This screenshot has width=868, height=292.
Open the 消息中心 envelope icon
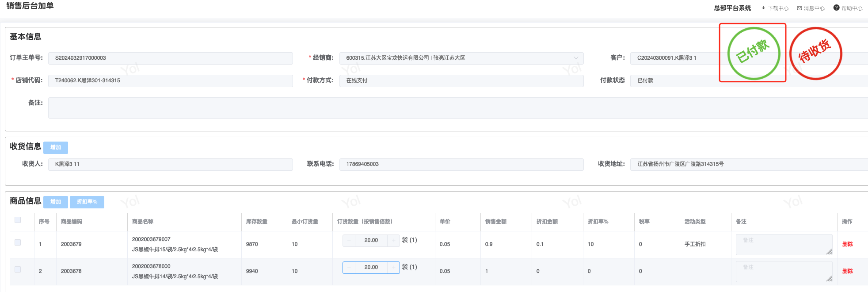pyautogui.click(x=799, y=8)
